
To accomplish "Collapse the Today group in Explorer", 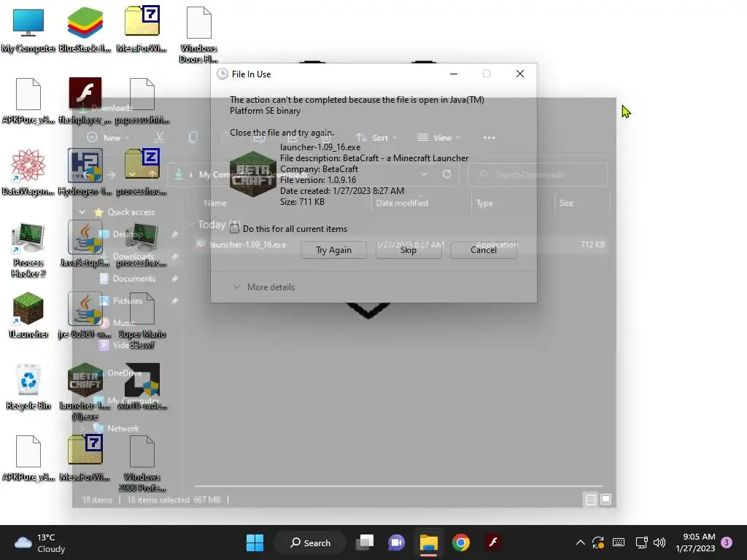I will 191,225.
